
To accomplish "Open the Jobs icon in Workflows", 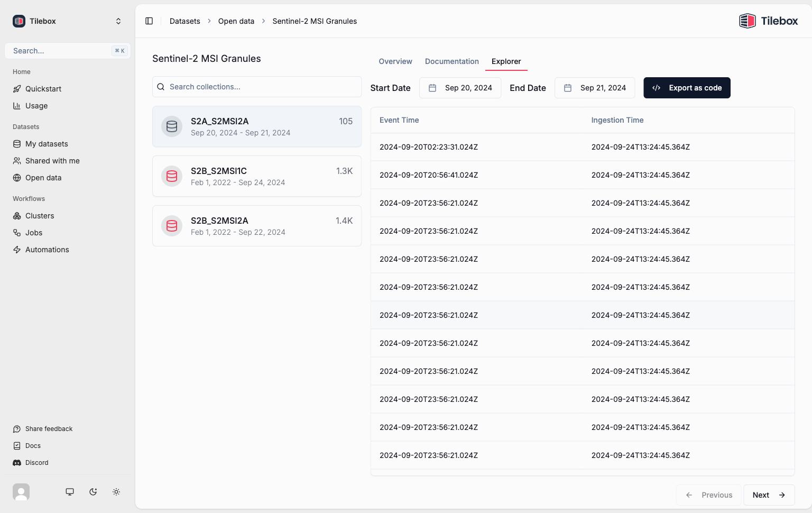I will 17,233.
